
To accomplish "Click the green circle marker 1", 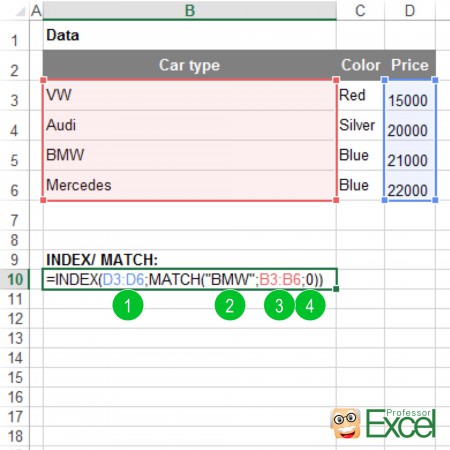I will pos(128,305).
